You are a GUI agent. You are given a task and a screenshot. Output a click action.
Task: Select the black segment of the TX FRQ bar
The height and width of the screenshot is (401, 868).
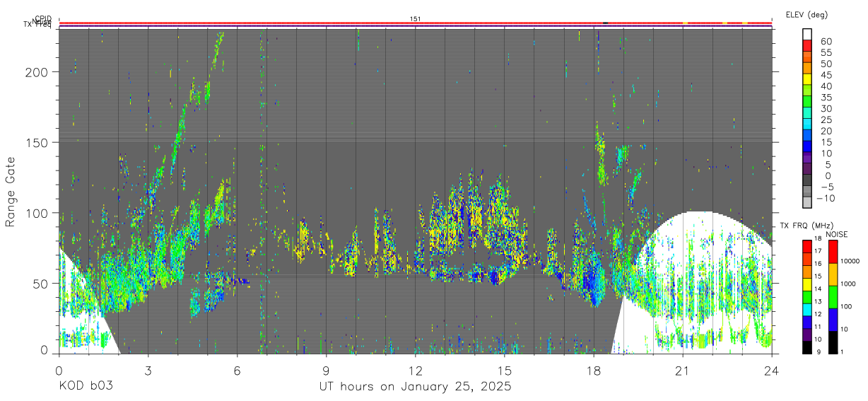coord(807,347)
